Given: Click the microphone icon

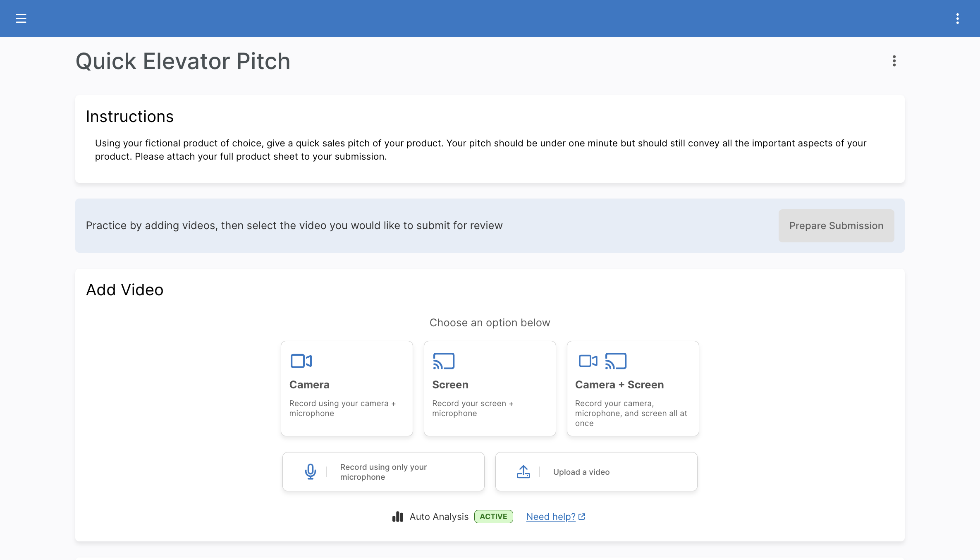Looking at the screenshot, I should coord(310,471).
